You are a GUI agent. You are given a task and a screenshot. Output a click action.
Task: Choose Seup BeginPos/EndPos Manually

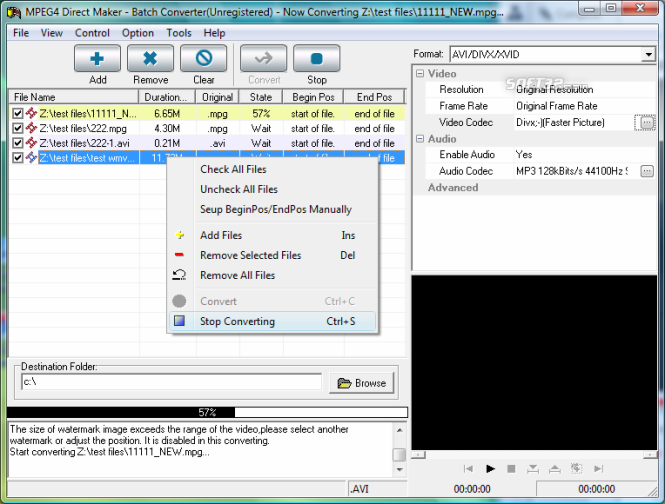pos(272,209)
